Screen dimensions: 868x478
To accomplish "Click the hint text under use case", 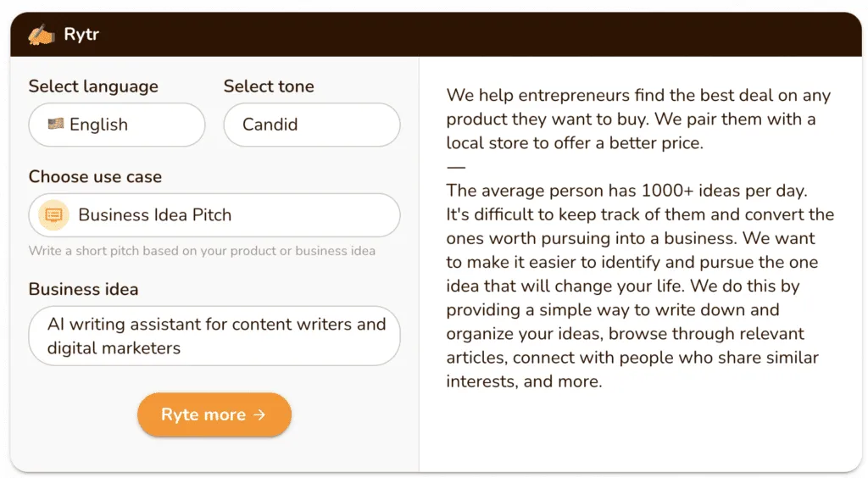I will click(x=202, y=251).
